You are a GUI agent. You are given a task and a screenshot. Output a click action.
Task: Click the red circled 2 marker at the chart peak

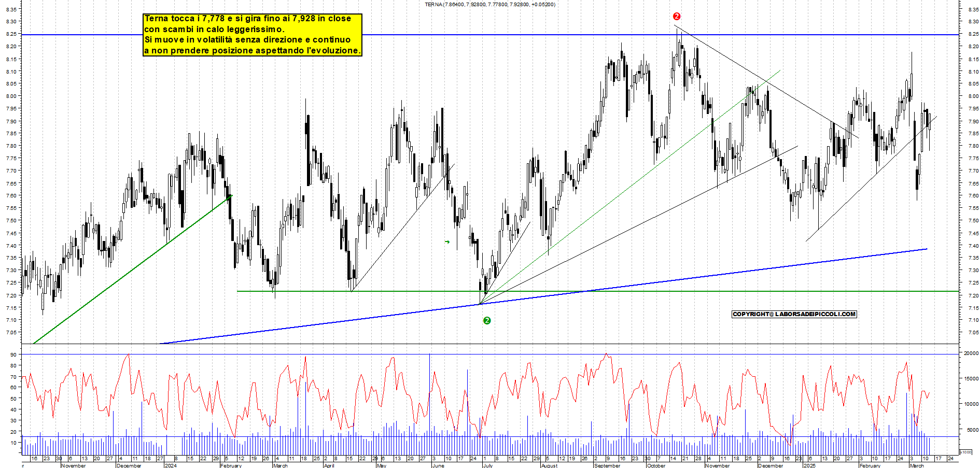click(x=677, y=17)
